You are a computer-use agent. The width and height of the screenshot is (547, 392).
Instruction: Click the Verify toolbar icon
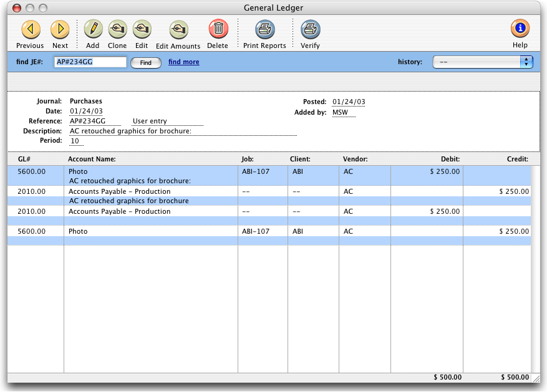point(310,30)
